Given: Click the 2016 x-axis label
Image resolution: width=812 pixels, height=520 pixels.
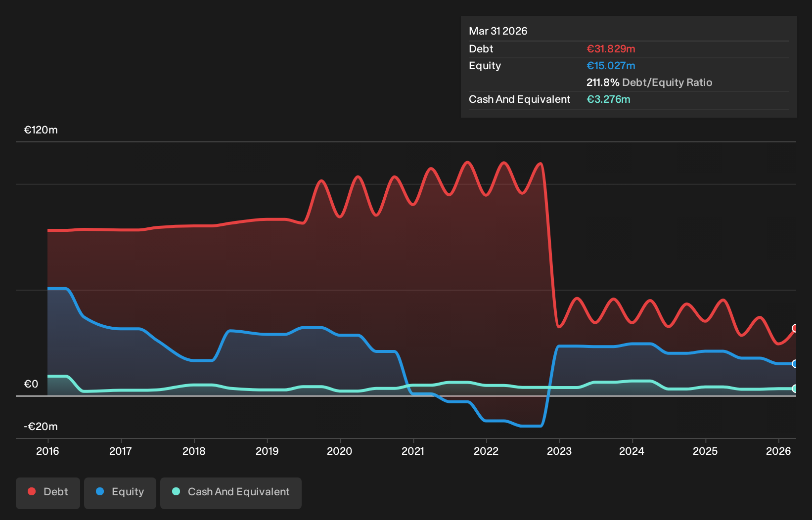Looking at the screenshot, I should coord(47,451).
